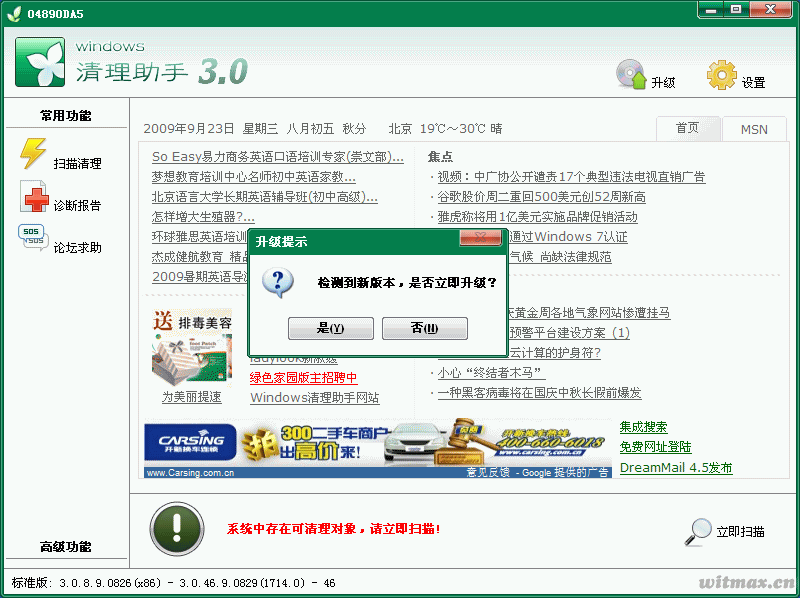Image resolution: width=800 pixels, height=598 pixels.
Task: Click the 诊断报告 label
Action: [x=78, y=205]
